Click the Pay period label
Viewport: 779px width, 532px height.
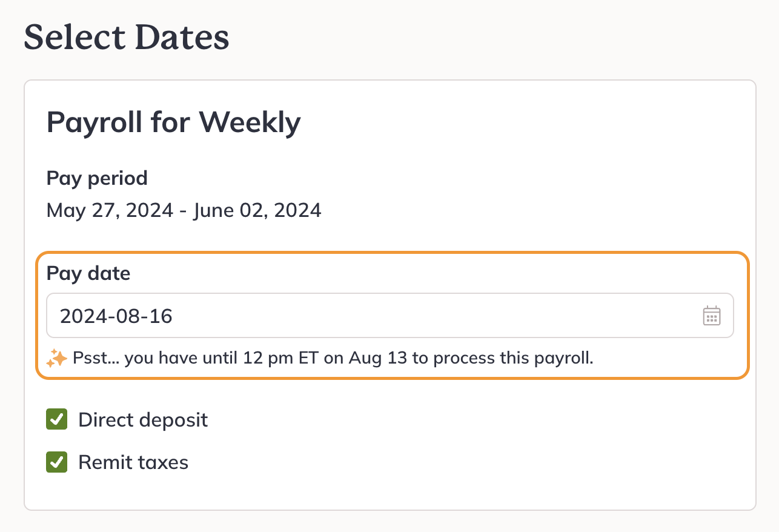pos(97,178)
